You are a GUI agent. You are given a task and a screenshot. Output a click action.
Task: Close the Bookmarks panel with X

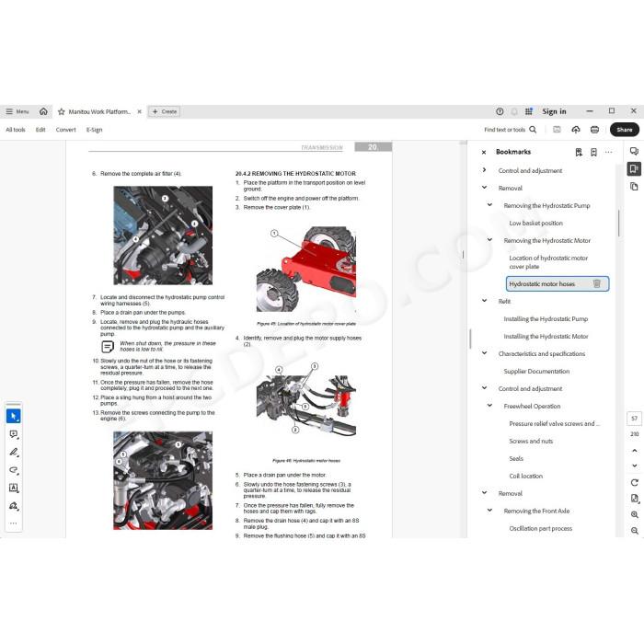[x=484, y=153]
